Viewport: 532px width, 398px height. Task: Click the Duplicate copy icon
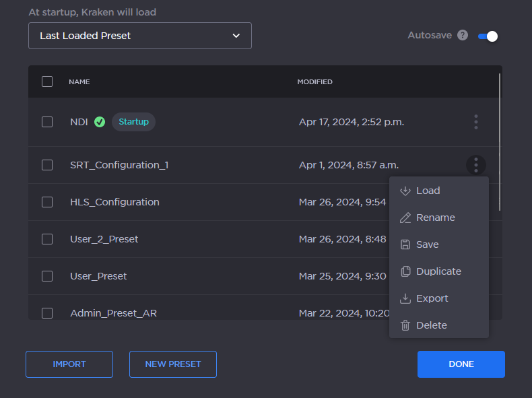tap(405, 271)
